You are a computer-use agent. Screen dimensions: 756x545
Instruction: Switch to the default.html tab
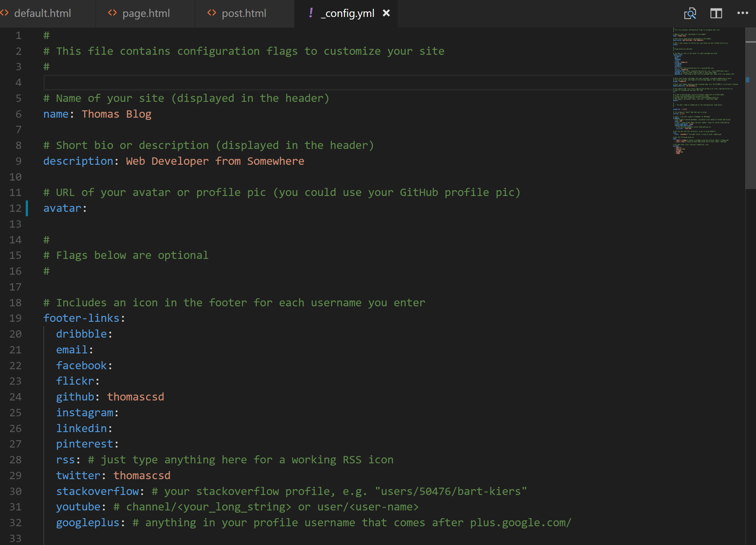(x=42, y=14)
